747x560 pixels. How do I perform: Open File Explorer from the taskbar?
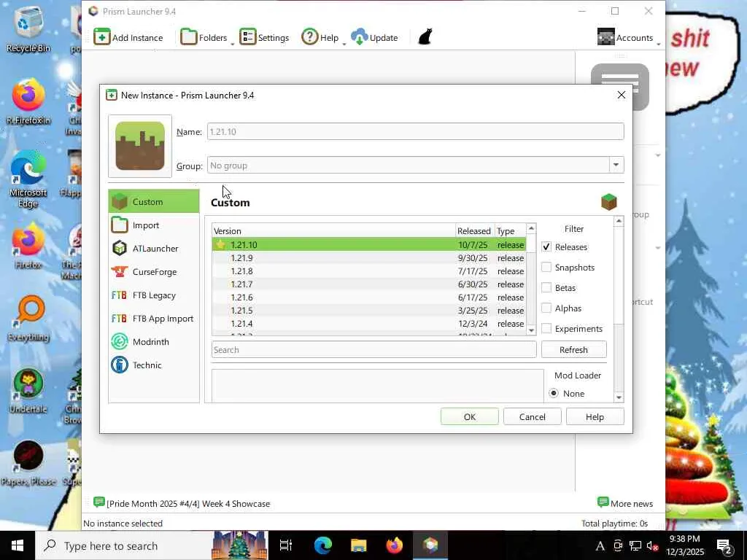point(358,545)
